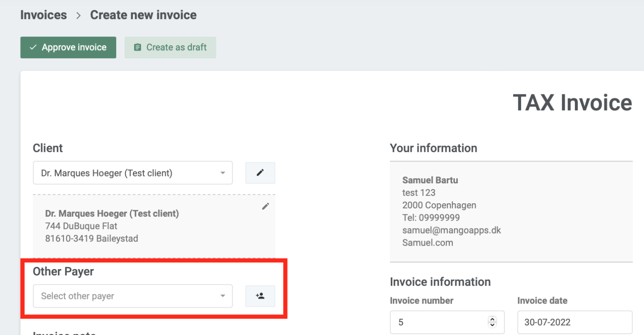Click the invoice date field showing 30-07-2022
Viewport: 644px width, 335px height.
574,322
